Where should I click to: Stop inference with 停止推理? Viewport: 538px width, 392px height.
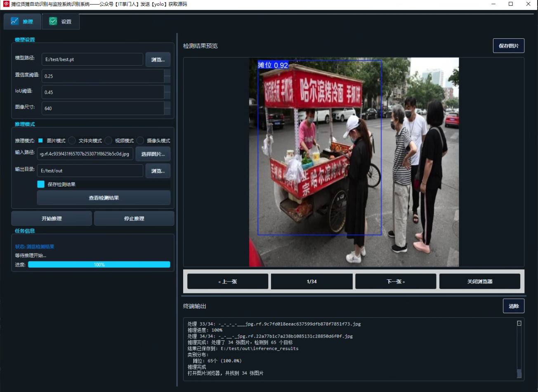134,218
